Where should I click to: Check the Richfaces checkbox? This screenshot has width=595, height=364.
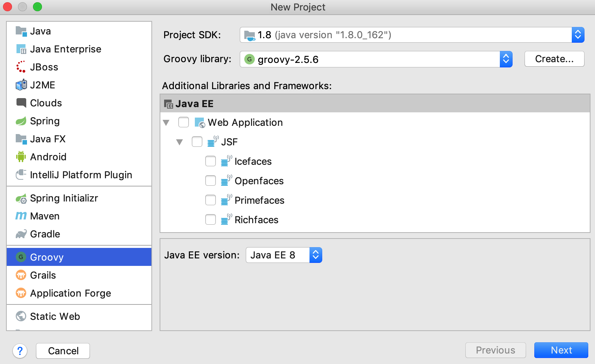(211, 219)
